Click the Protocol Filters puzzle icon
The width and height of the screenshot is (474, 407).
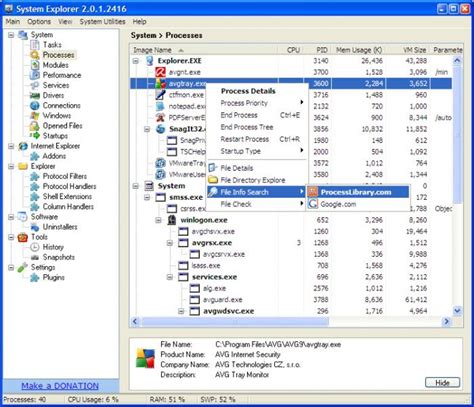[x=35, y=176]
